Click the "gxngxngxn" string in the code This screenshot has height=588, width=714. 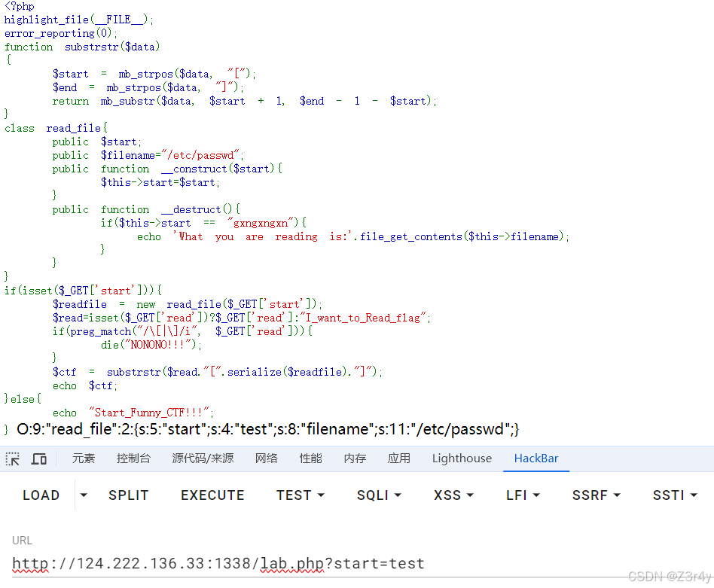point(259,223)
